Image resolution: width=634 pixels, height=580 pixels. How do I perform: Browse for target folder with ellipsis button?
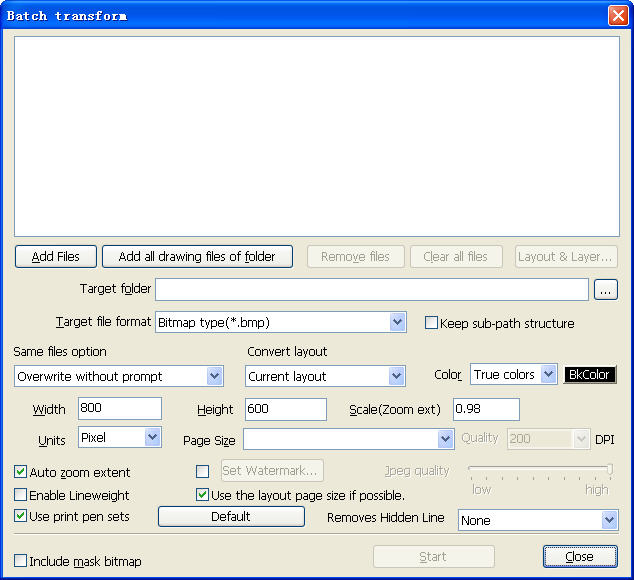tap(606, 290)
